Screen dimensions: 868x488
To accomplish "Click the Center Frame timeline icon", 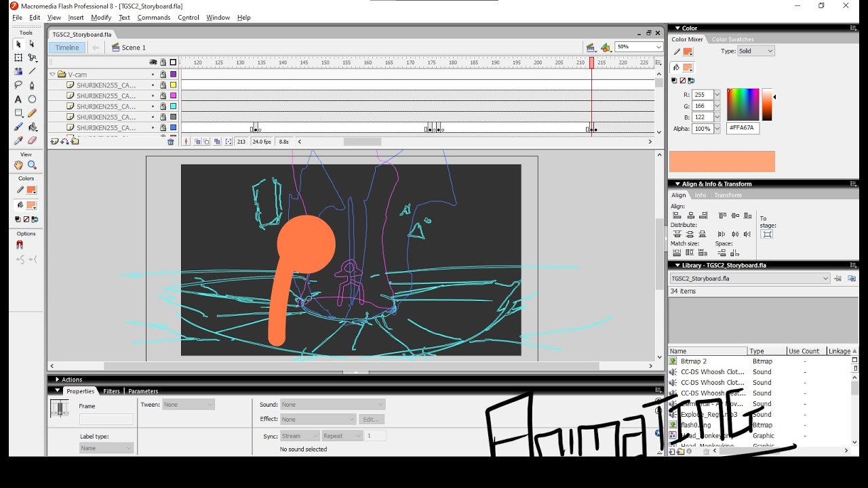I will click(x=186, y=142).
